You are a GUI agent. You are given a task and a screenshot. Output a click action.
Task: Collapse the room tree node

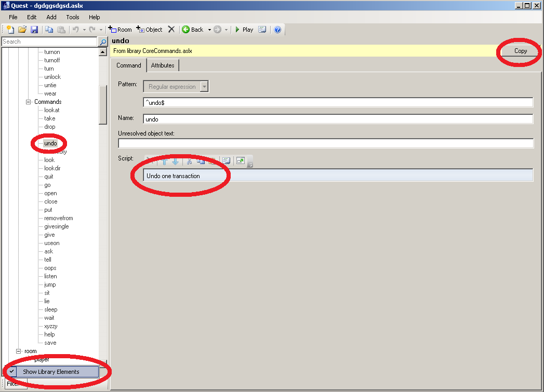(19, 351)
